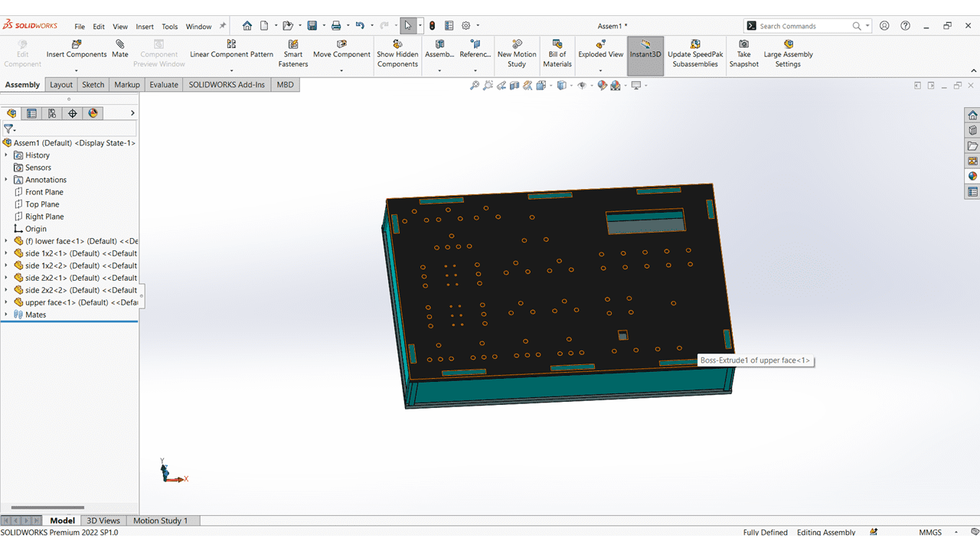This screenshot has width=980, height=551.
Task: Open the Assembly Features dropdown
Action: 439,70
